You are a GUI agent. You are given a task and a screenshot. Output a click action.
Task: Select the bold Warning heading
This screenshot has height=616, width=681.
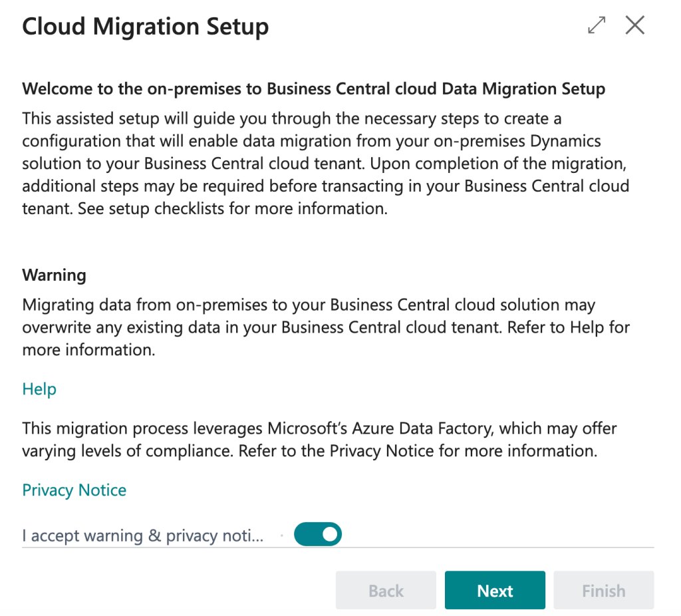pyautogui.click(x=55, y=275)
